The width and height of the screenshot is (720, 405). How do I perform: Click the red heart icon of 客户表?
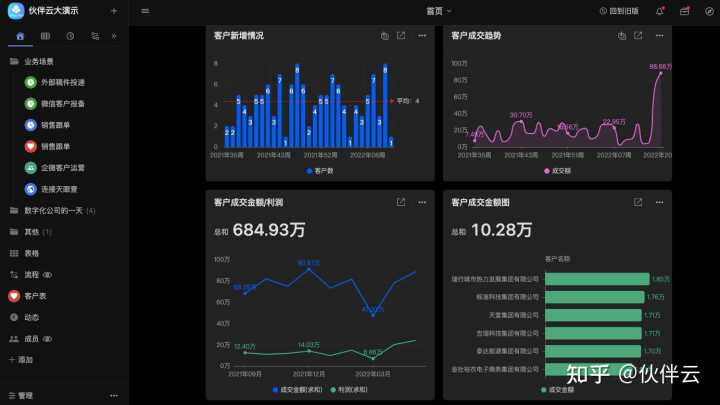click(x=14, y=296)
